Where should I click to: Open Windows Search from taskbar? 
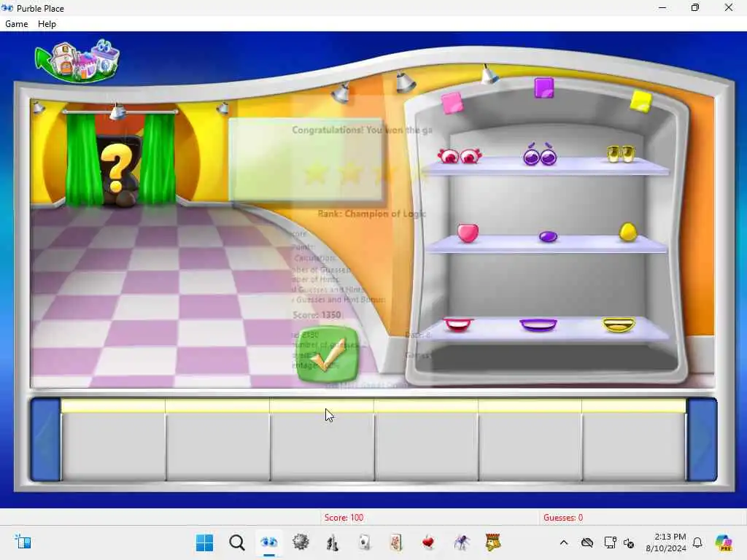[237, 542]
